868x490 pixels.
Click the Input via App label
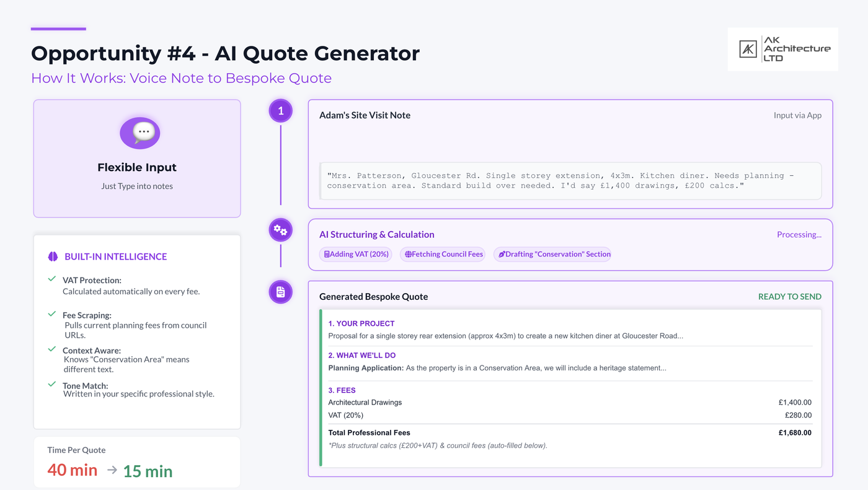(x=797, y=115)
